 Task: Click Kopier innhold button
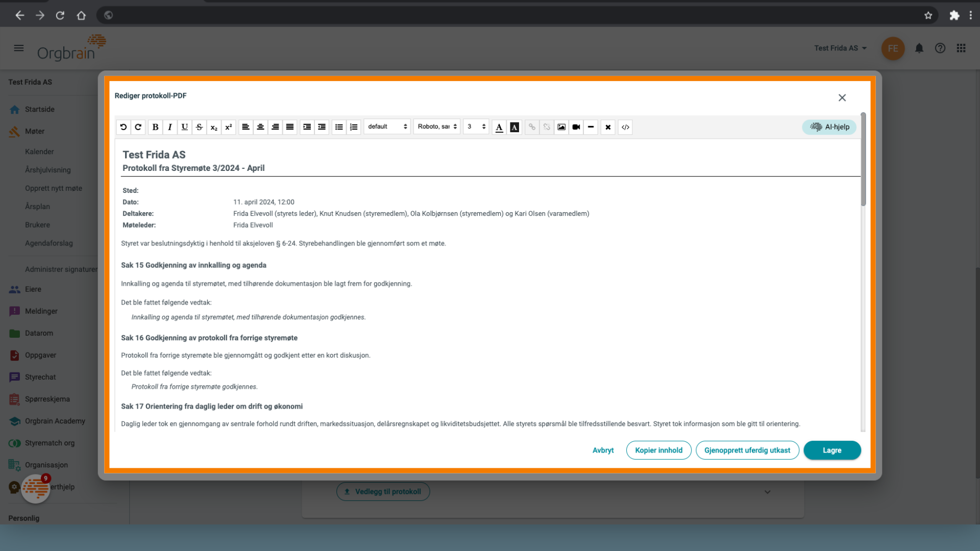[x=658, y=450]
